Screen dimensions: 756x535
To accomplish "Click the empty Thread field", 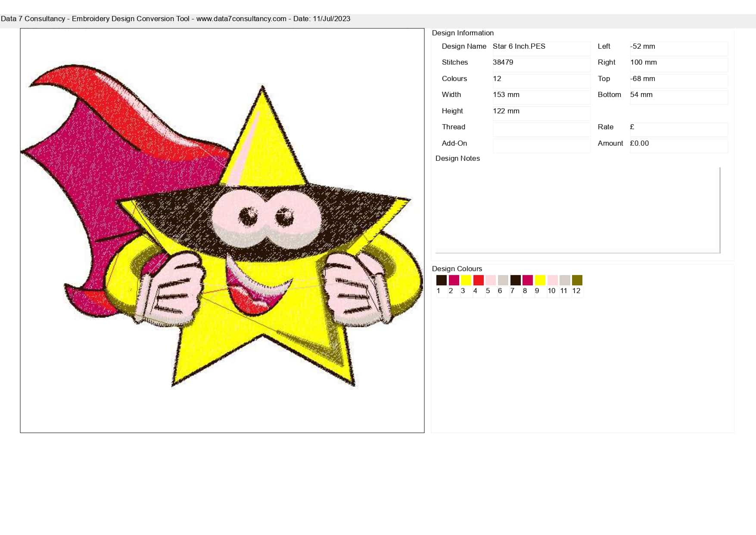I will (x=541, y=129).
